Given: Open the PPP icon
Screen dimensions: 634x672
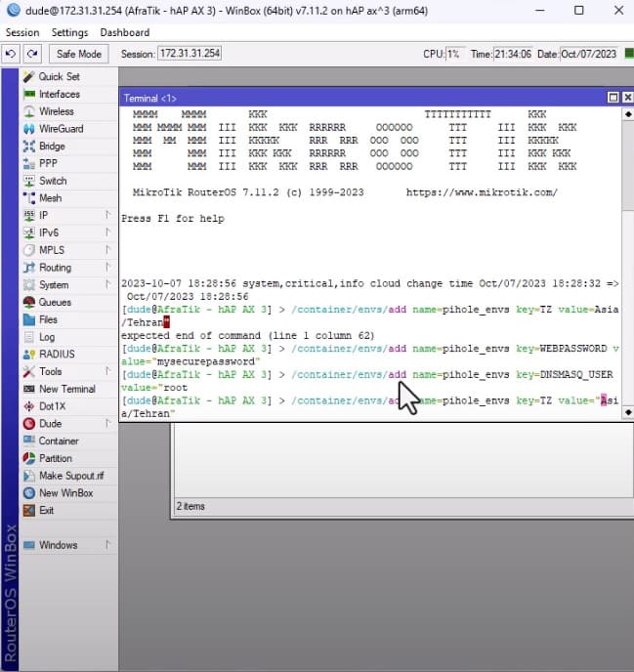Looking at the screenshot, I should pos(28,164).
